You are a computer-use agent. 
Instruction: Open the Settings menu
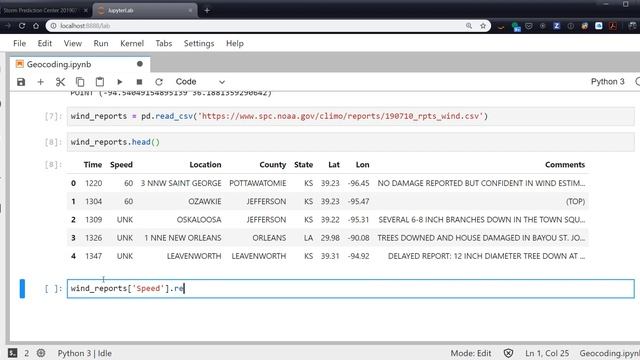point(199,43)
